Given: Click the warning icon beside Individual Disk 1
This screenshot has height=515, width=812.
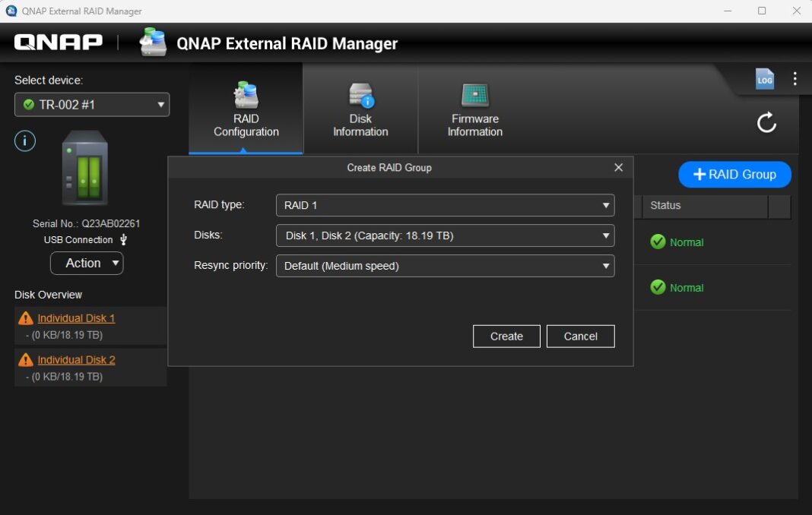Looking at the screenshot, I should click(x=25, y=318).
